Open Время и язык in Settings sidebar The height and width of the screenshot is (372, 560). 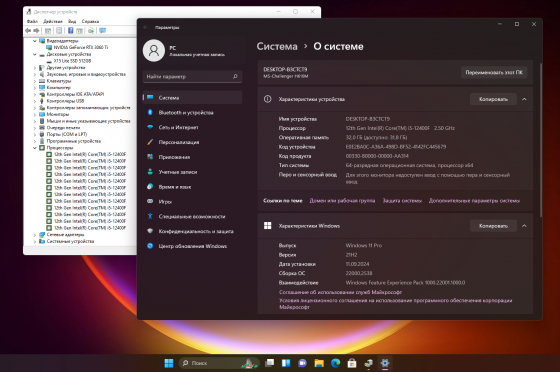(192, 187)
